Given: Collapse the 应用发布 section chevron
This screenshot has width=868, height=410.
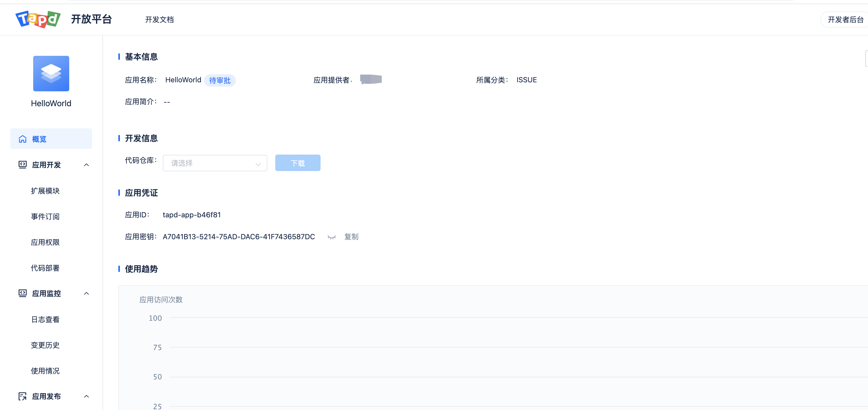Looking at the screenshot, I should (x=86, y=397).
